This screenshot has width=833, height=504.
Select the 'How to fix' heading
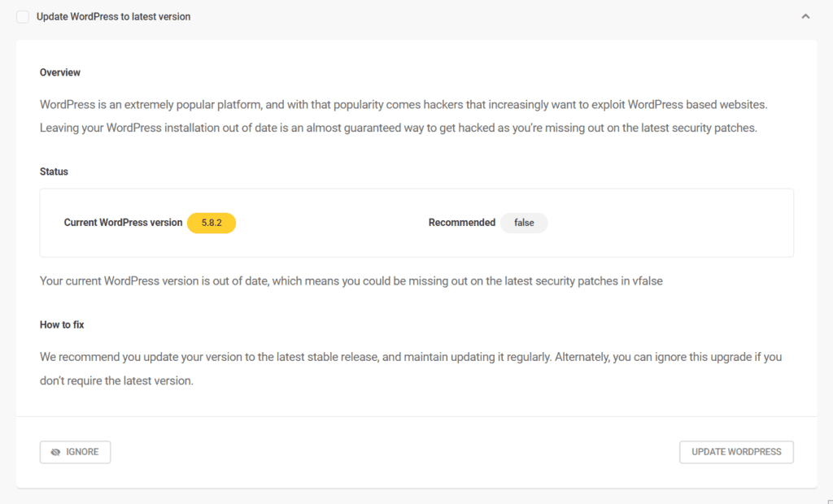(62, 325)
